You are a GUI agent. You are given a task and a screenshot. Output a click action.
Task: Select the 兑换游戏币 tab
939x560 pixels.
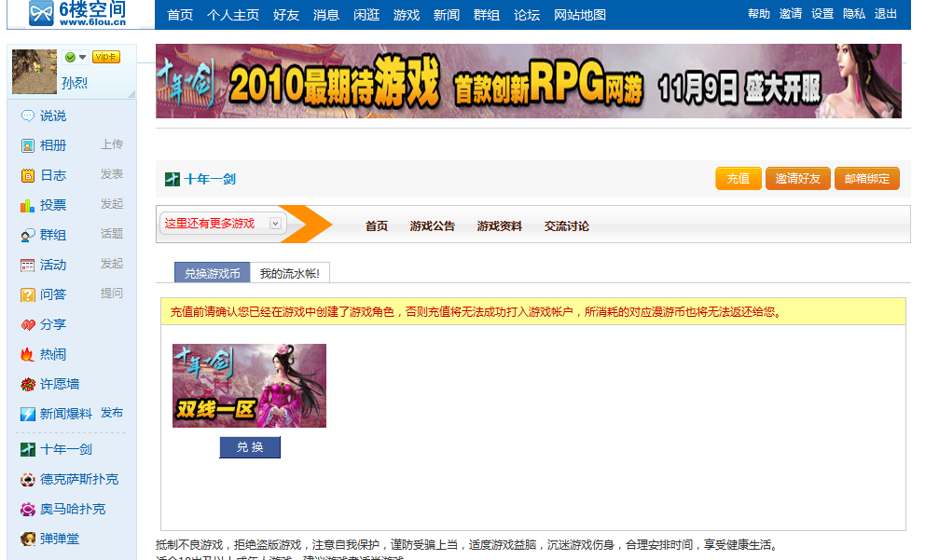point(212,274)
